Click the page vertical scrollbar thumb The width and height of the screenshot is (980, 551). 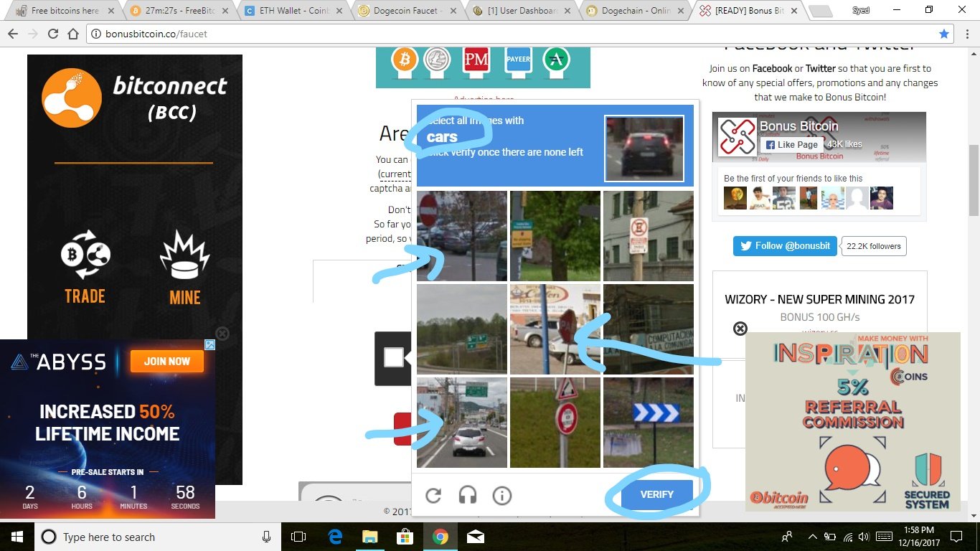pos(974,179)
